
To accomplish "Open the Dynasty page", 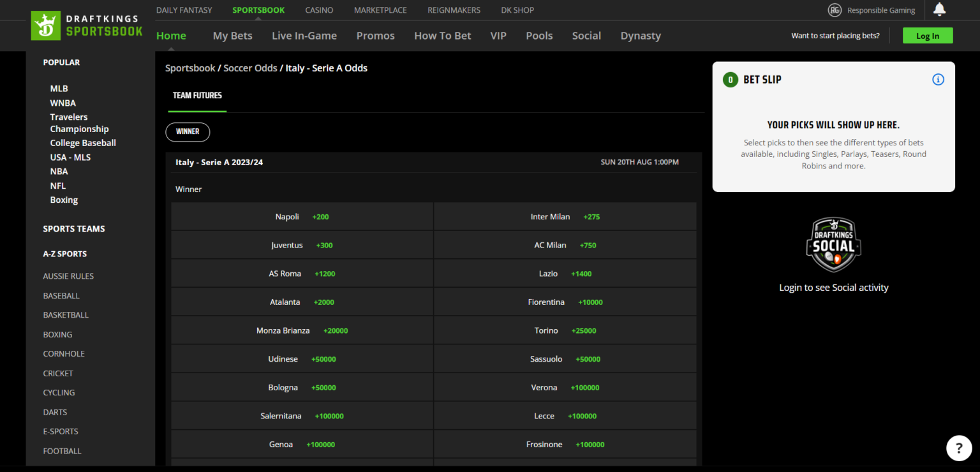I will tap(641, 36).
